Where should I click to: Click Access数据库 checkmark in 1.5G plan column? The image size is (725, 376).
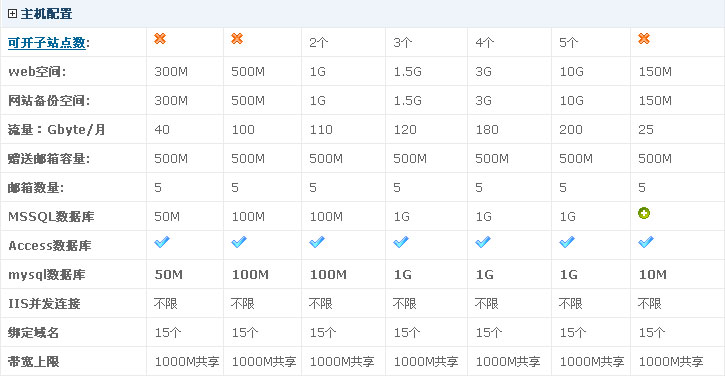(x=401, y=242)
